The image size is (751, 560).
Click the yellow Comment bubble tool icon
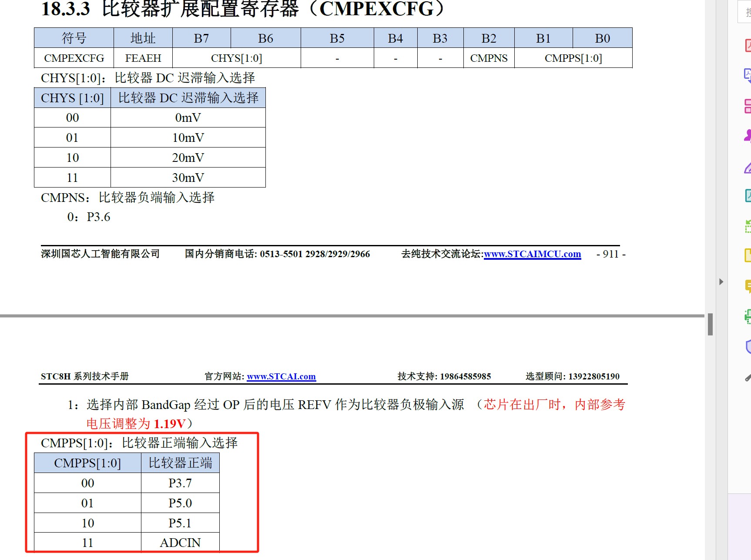(x=748, y=286)
